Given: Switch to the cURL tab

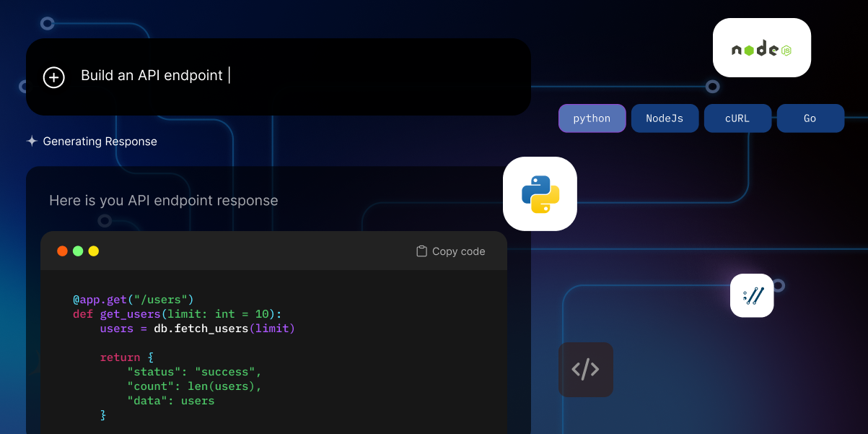Looking at the screenshot, I should click(737, 118).
